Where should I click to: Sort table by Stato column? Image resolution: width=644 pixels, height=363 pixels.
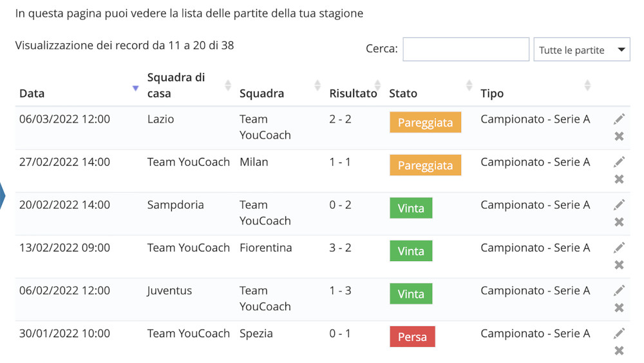(403, 93)
